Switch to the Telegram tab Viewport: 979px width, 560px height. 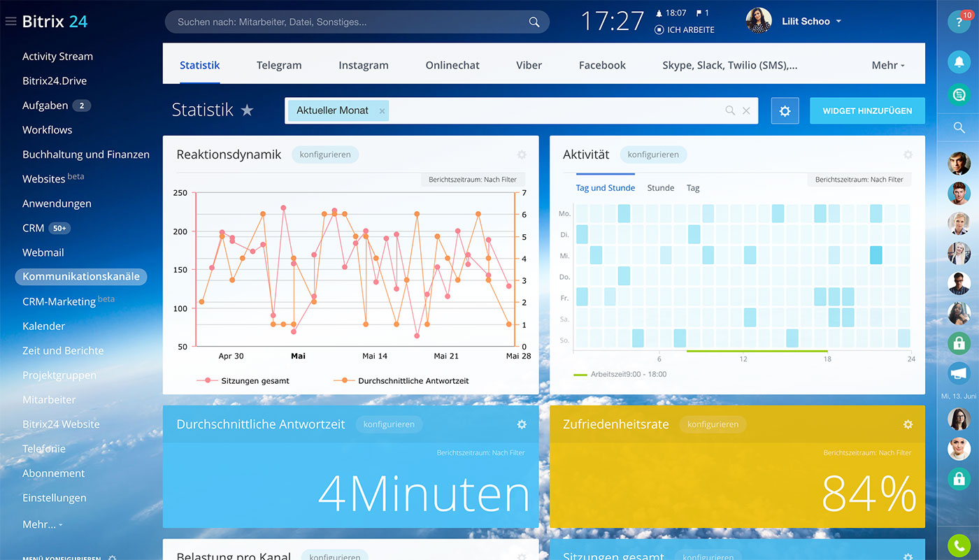pos(279,65)
